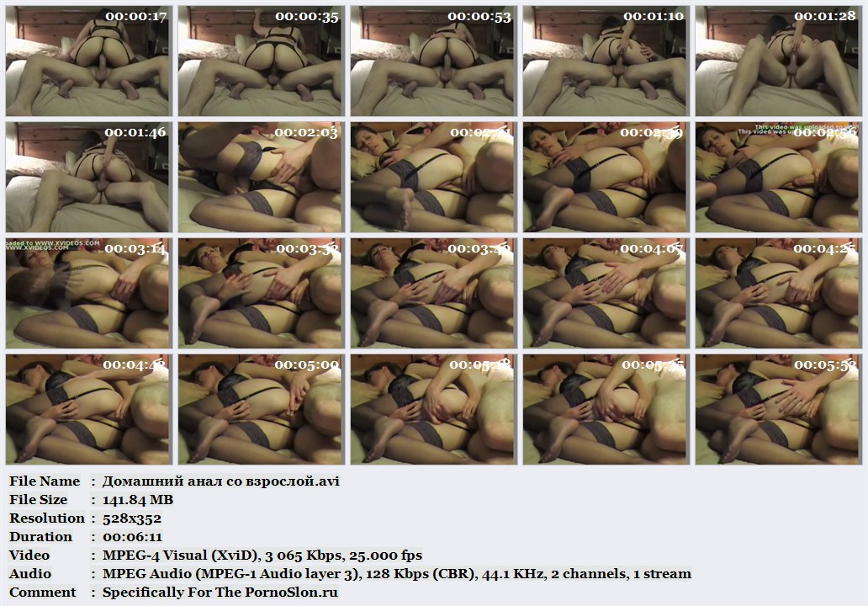
Task: Open the frame stamped 00:04:25
Action: [779, 293]
